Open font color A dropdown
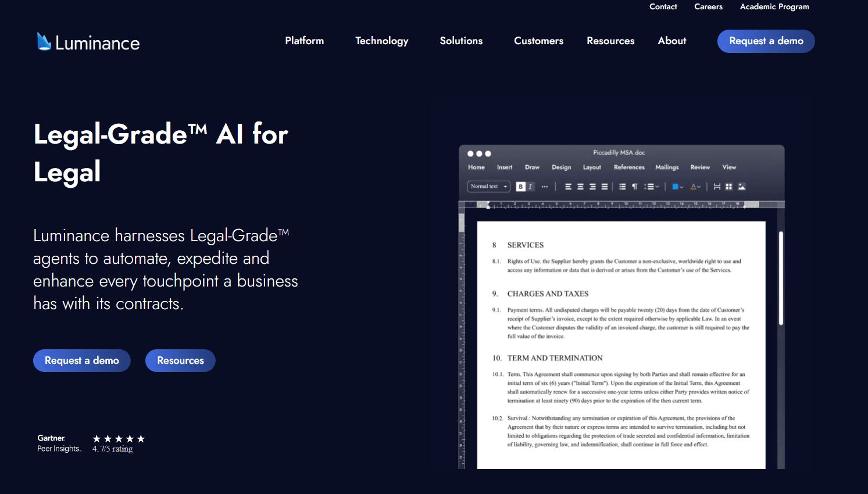Screen dimensions: 868x494 click(x=695, y=187)
